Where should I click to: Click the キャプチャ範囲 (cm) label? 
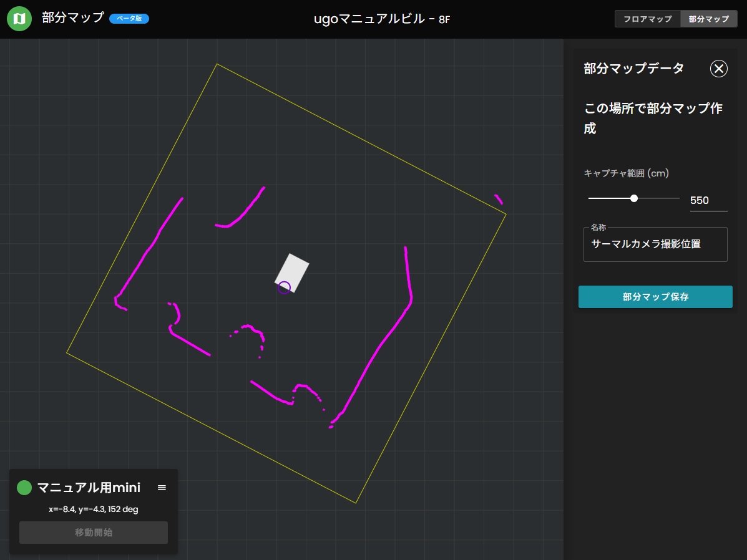click(626, 173)
